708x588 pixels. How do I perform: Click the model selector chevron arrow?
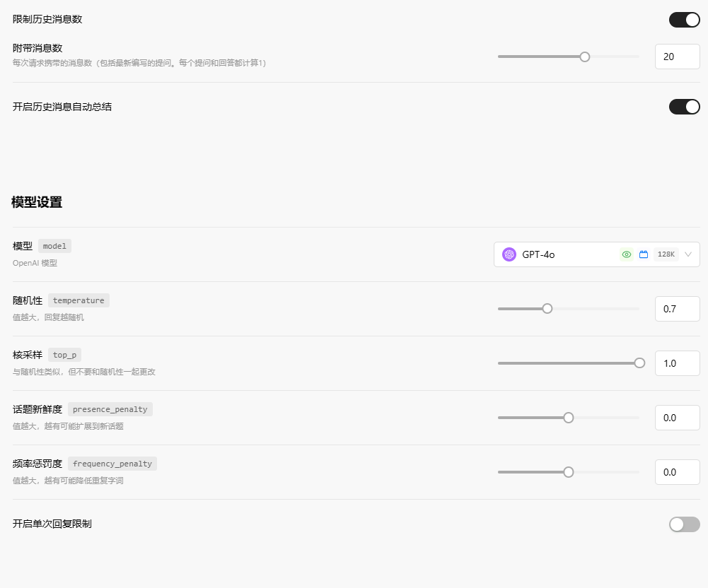[688, 254]
